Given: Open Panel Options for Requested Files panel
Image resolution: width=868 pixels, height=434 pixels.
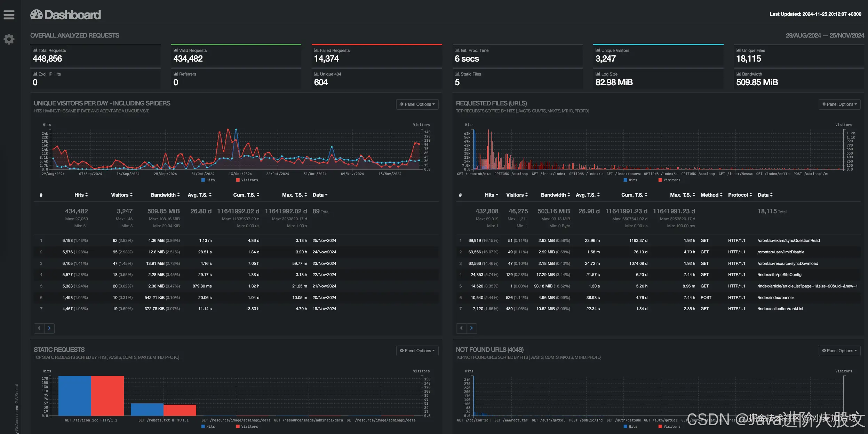Looking at the screenshot, I should [839, 104].
